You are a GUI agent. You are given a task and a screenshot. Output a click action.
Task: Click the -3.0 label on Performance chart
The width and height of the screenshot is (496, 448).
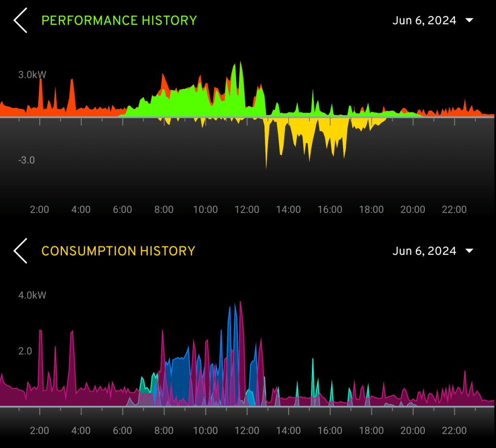tap(26, 160)
